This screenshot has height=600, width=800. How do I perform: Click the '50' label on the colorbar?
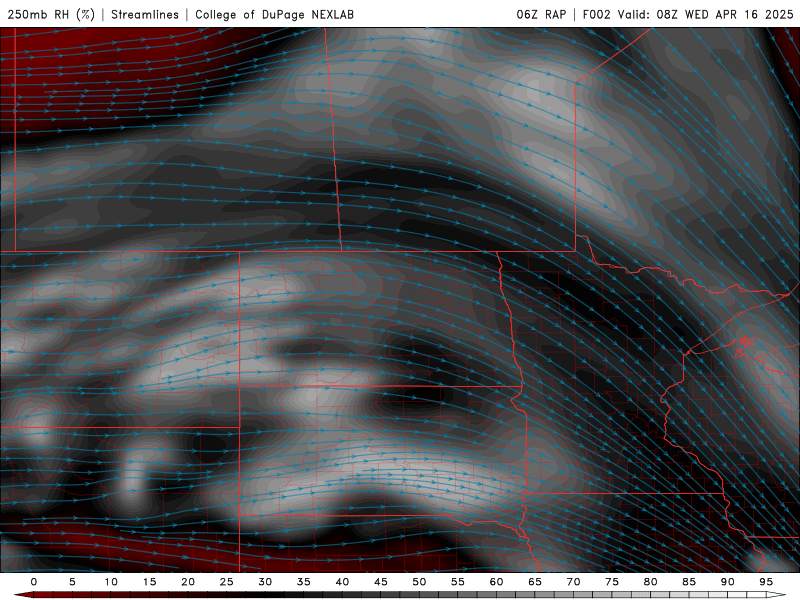(x=419, y=582)
